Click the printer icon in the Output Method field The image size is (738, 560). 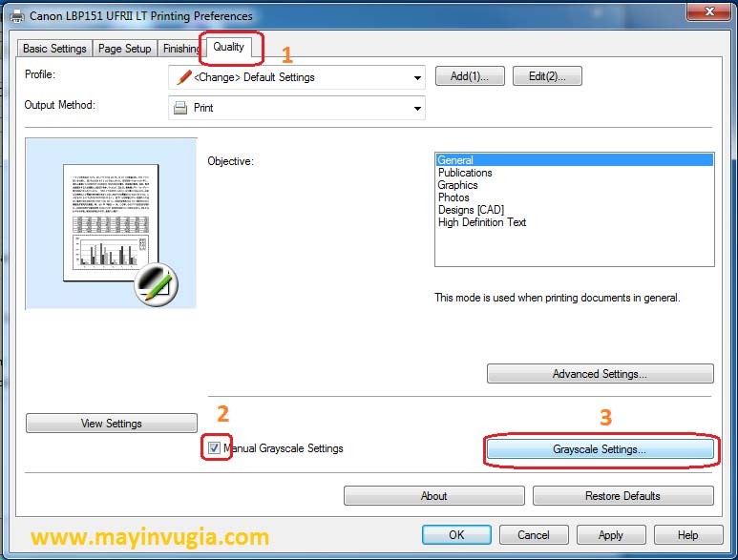tap(180, 108)
